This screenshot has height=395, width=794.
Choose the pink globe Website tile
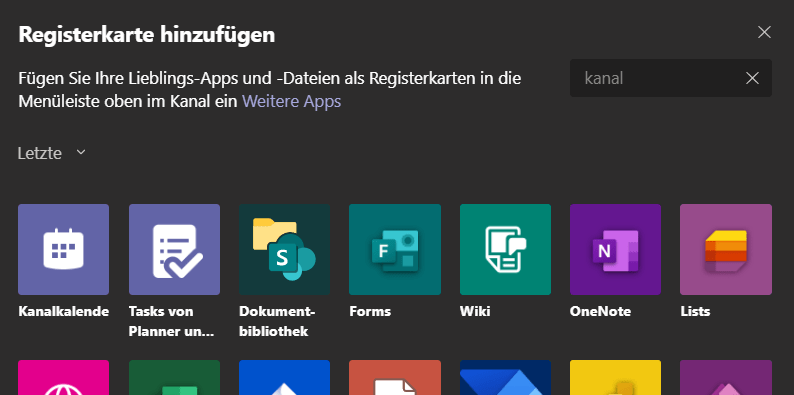[63, 377]
